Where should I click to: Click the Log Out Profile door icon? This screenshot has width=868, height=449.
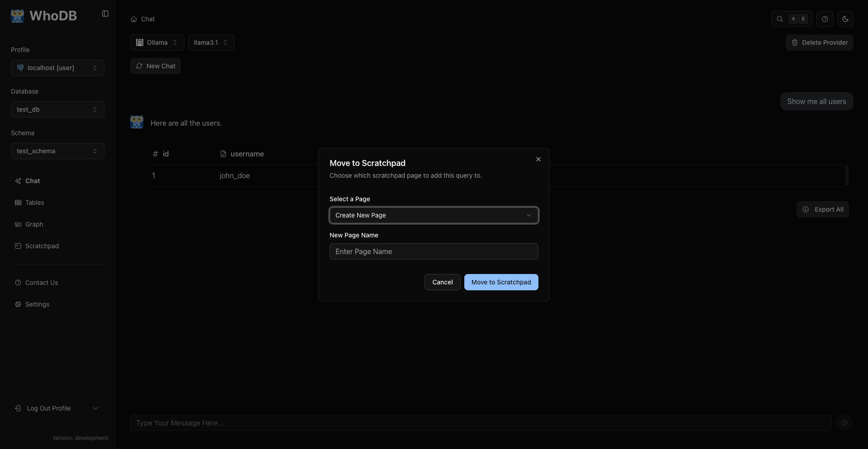click(18, 408)
